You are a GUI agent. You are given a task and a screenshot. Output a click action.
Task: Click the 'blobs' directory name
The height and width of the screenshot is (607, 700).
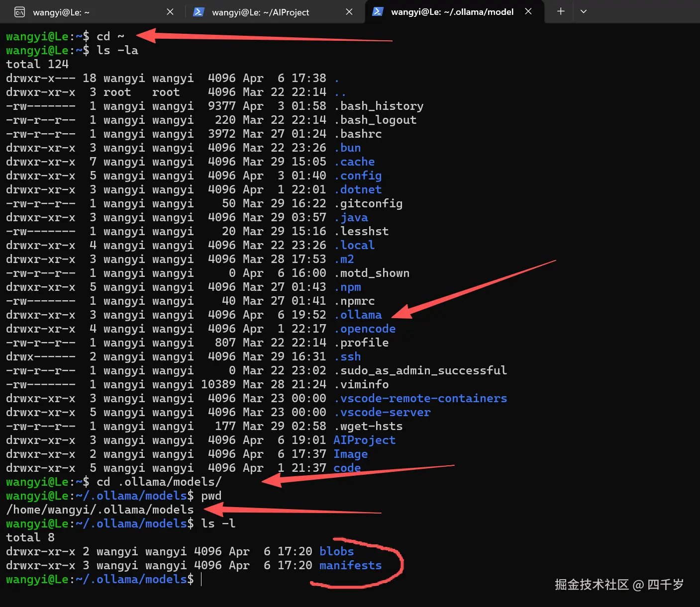coord(337,551)
